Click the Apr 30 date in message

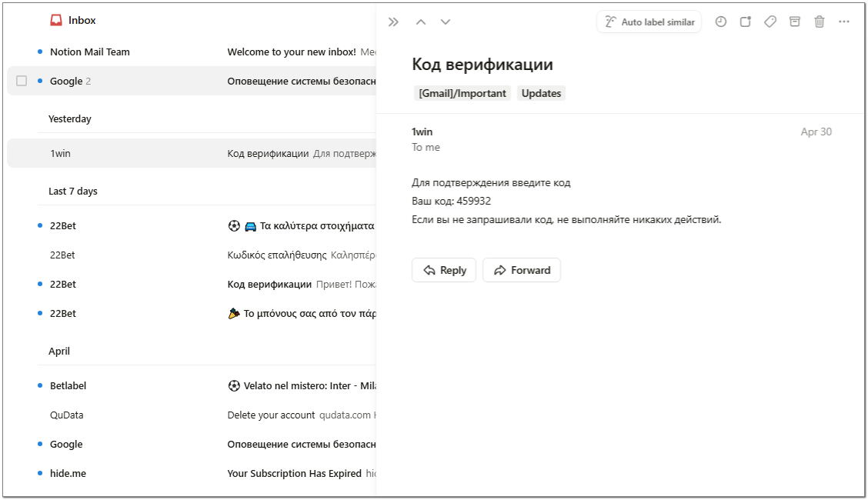(x=816, y=132)
